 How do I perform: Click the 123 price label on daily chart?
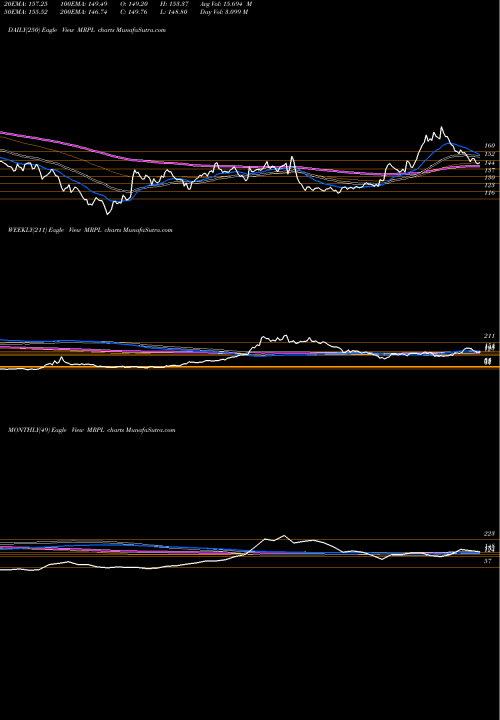click(x=489, y=185)
